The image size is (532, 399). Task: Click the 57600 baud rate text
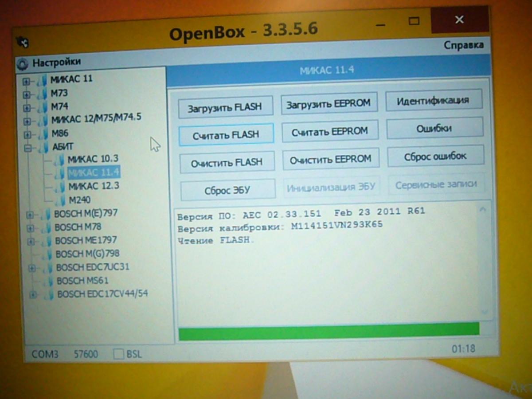pyautogui.click(x=86, y=354)
